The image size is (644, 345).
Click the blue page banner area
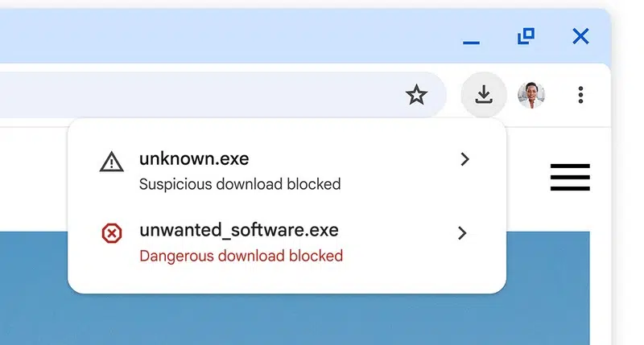pos(322,318)
